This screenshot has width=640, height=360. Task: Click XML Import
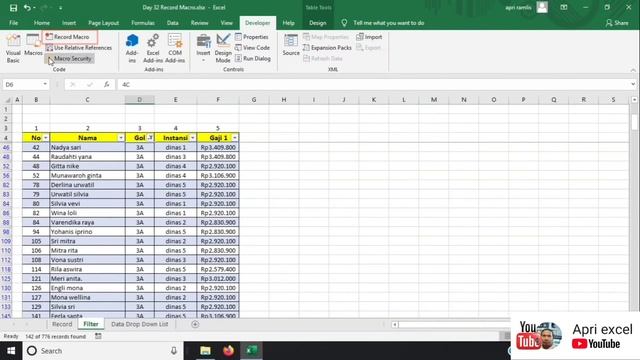click(369, 37)
